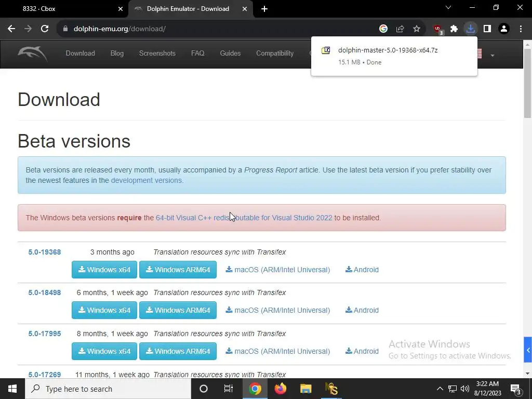Open the Chrome profile avatar
This screenshot has width=532, height=399.
click(504, 29)
